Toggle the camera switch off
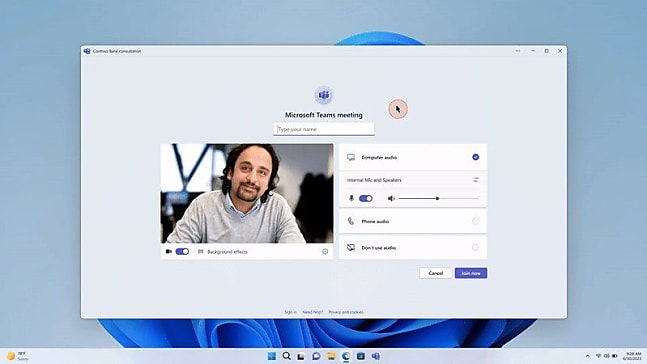Image resolution: width=647 pixels, height=364 pixels. pos(182,251)
